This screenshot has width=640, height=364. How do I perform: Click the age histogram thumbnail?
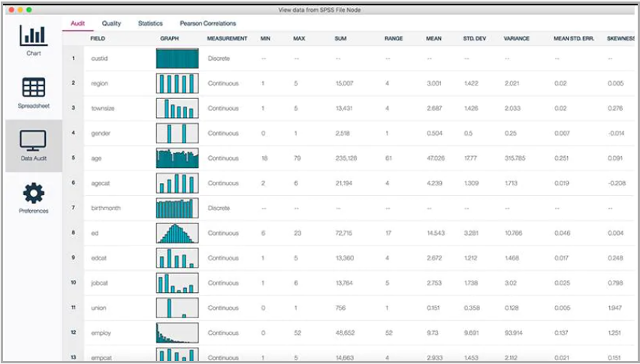point(177,158)
